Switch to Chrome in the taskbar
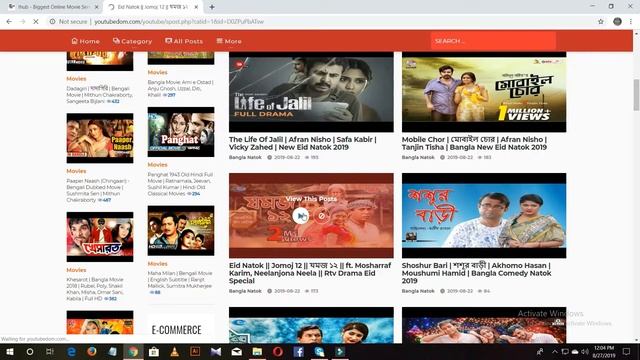The width and height of the screenshot is (640, 360). tap(133, 351)
